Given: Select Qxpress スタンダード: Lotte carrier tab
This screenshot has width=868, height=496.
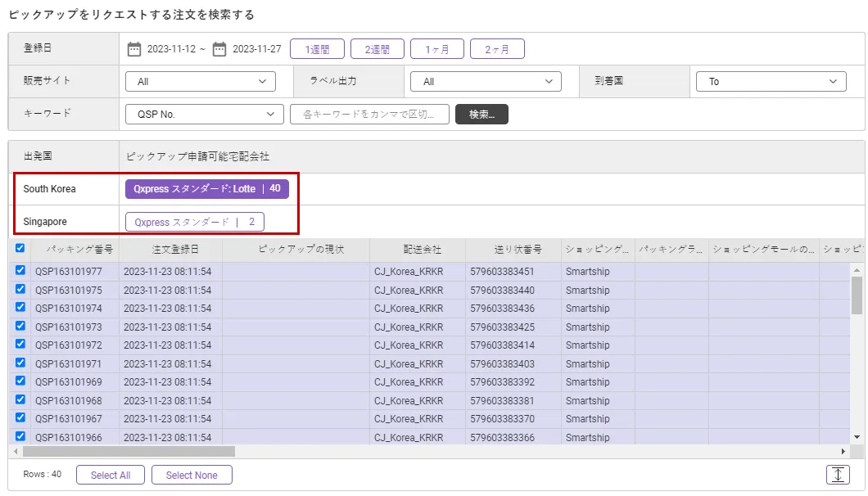Looking at the screenshot, I should coord(207,189).
